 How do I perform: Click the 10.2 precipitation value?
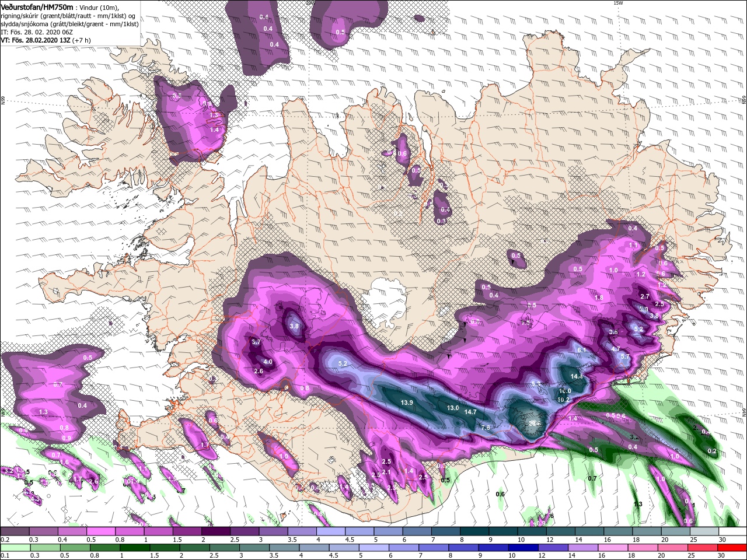click(563, 400)
